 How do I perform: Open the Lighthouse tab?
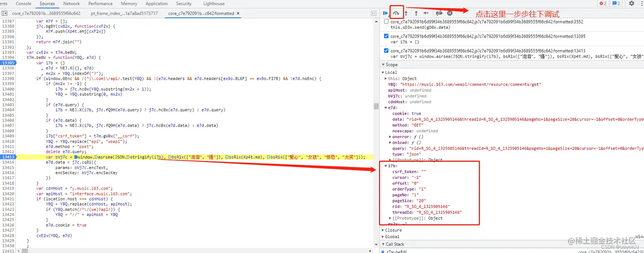(x=214, y=3)
